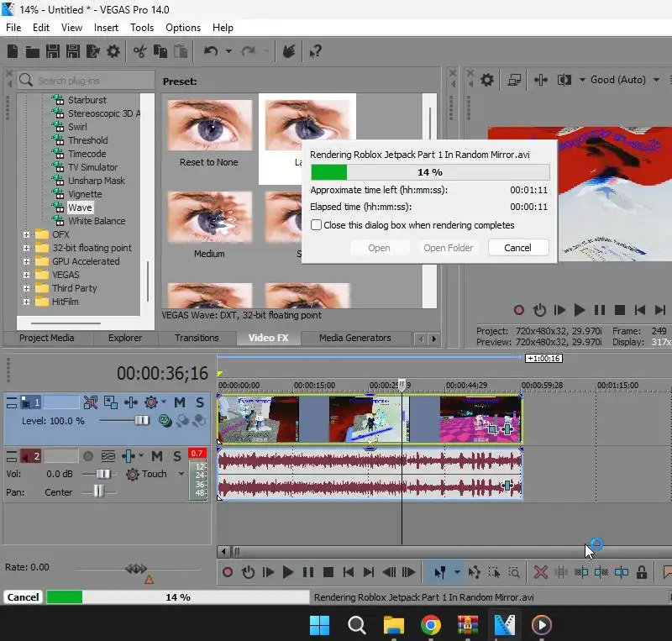Switch to the Media Generators tab

[354, 338]
